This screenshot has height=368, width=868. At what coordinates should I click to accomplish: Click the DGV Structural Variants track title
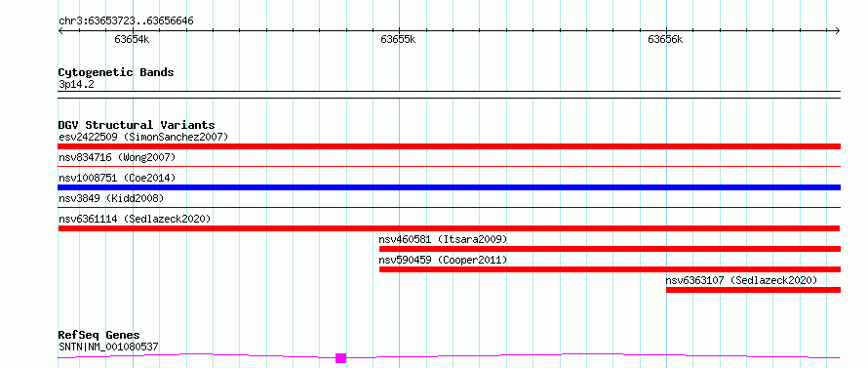(x=137, y=125)
